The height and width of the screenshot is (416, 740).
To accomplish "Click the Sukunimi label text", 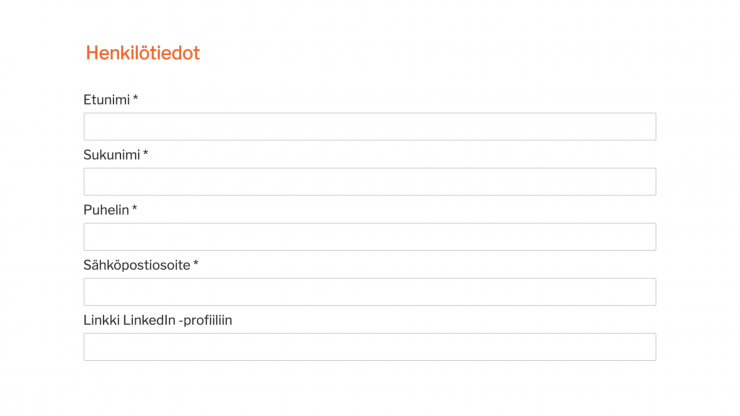I will (x=112, y=155).
